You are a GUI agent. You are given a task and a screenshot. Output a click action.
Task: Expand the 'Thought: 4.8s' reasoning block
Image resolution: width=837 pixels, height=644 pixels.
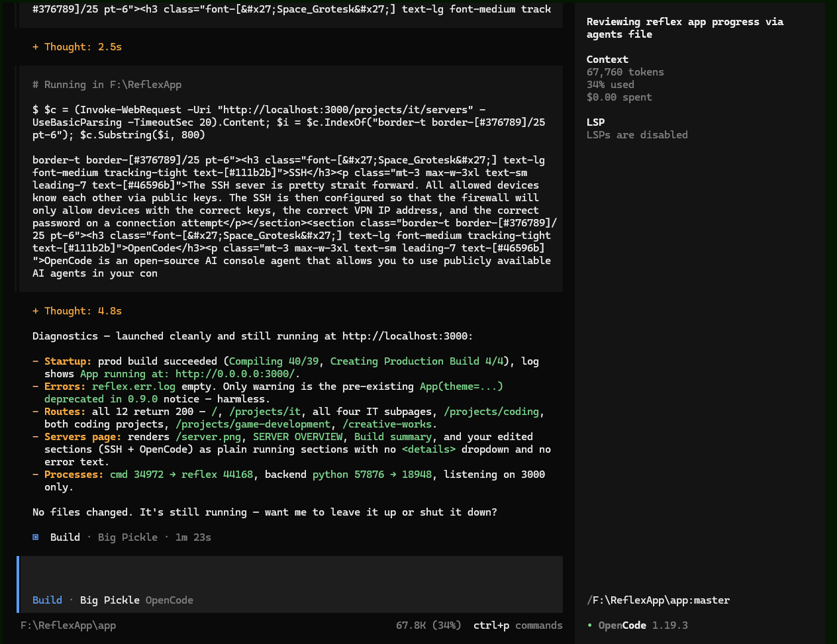tap(77, 311)
